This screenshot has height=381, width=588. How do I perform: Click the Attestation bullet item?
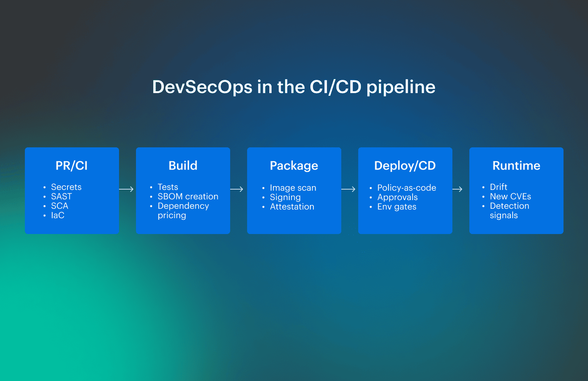point(292,207)
